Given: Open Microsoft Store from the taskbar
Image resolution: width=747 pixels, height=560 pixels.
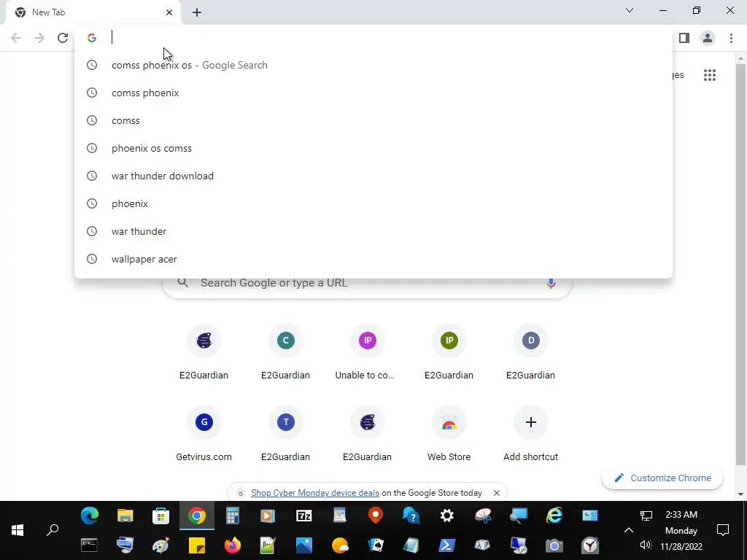Looking at the screenshot, I should pos(161,516).
